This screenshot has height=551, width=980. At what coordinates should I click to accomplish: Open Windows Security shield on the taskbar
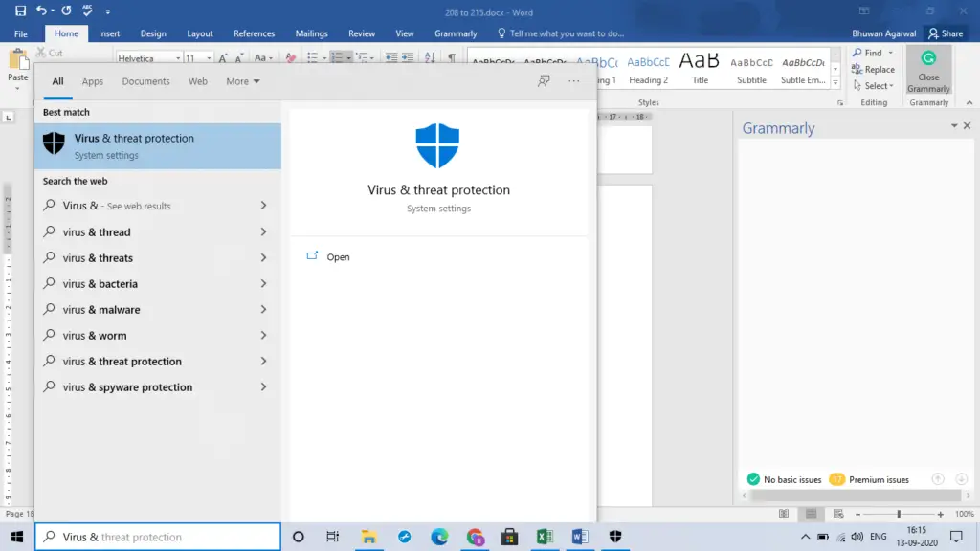615,537
